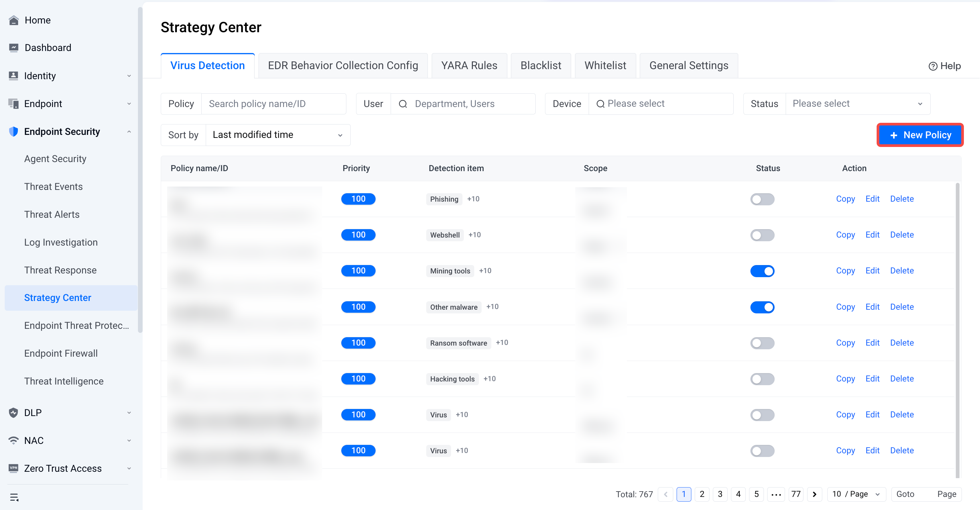Switch to the YARA Rules tab
Screen dimensions: 980x510
tap(469, 65)
